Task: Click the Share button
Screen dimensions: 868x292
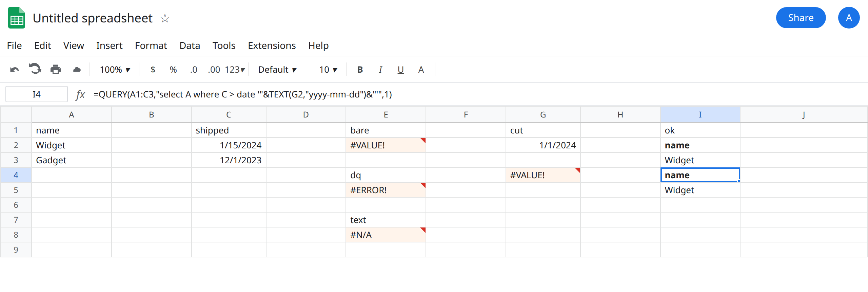Action: (801, 18)
